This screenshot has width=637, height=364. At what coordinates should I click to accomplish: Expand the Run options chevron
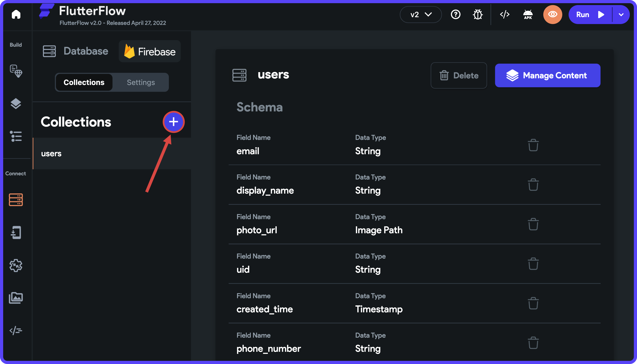coord(621,14)
